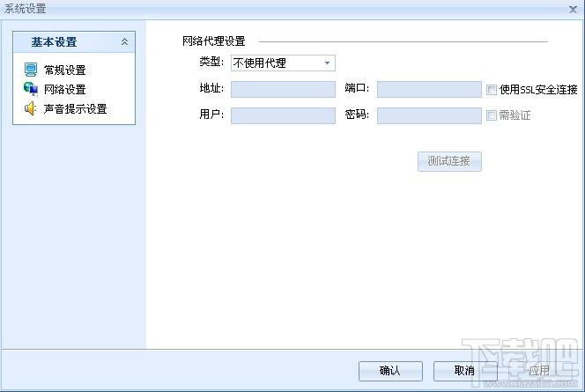This screenshot has height=392, width=585.
Task: Open the 类型 proxy dropdown
Action: click(283, 63)
